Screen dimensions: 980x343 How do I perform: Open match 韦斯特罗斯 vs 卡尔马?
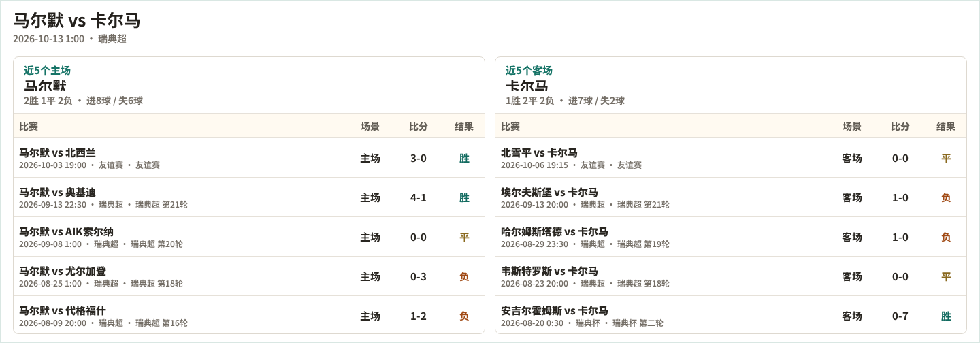click(549, 271)
